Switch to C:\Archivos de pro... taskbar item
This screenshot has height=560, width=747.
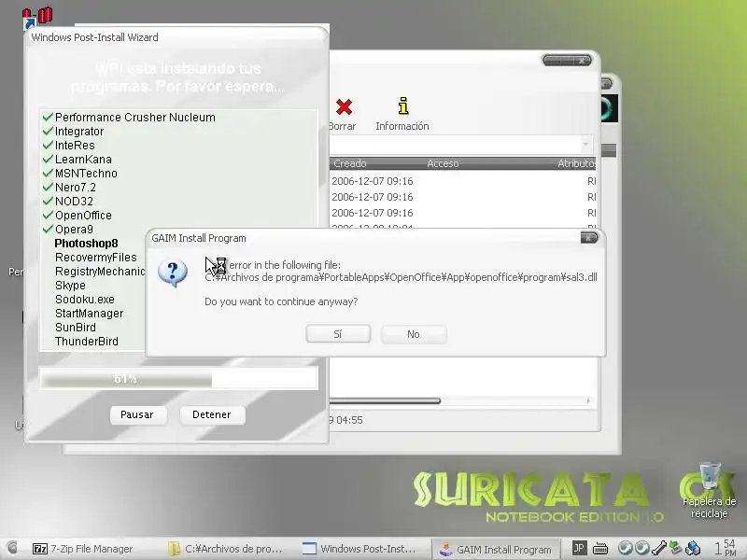click(x=225, y=549)
